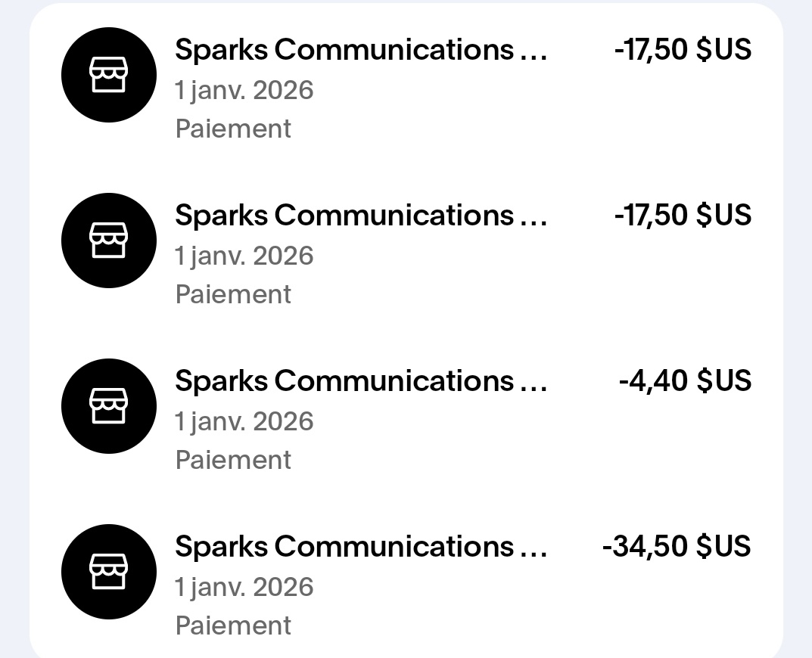Tap the 1 janv. 2026 date of the first transaction
The height and width of the screenshot is (658, 812).
pos(244,91)
